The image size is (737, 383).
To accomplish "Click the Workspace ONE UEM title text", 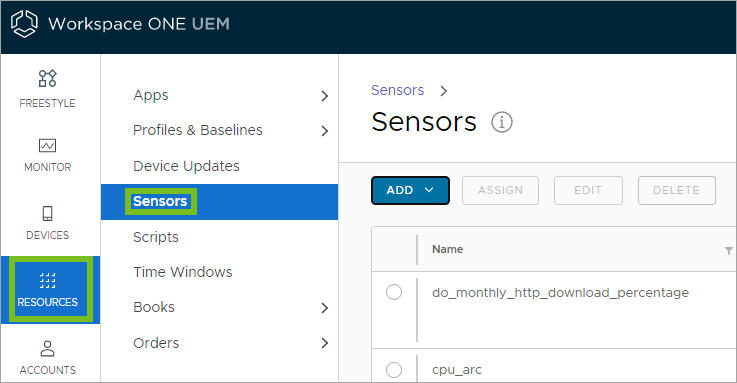I will coord(139,24).
